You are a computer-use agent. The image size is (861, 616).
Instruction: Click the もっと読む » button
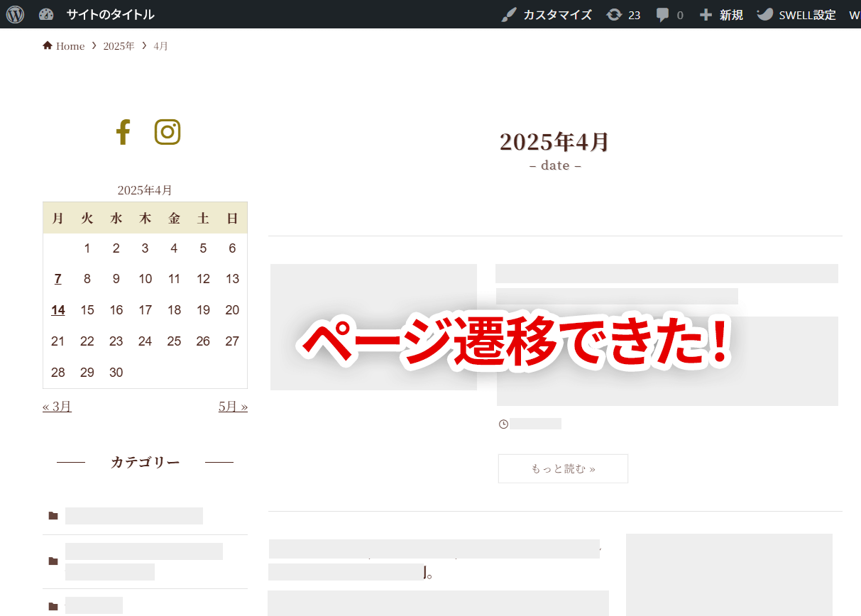click(x=563, y=468)
